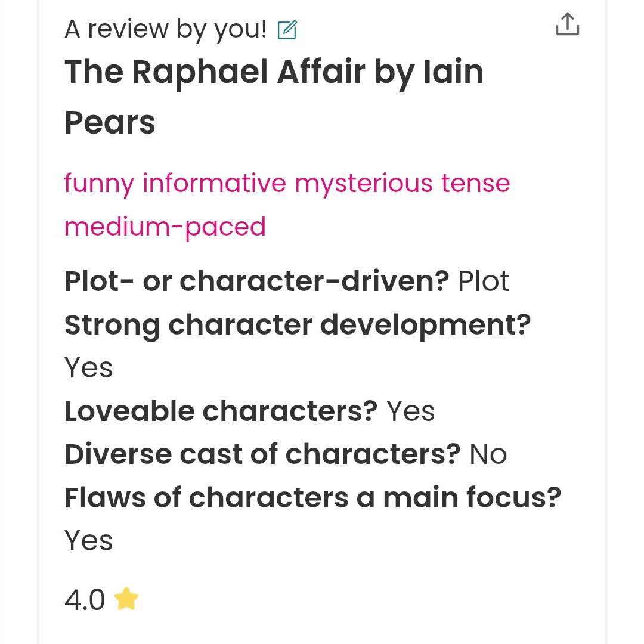Click the 'mysterious' mood tag
The image size is (644, 644).
tap(364, 183)
